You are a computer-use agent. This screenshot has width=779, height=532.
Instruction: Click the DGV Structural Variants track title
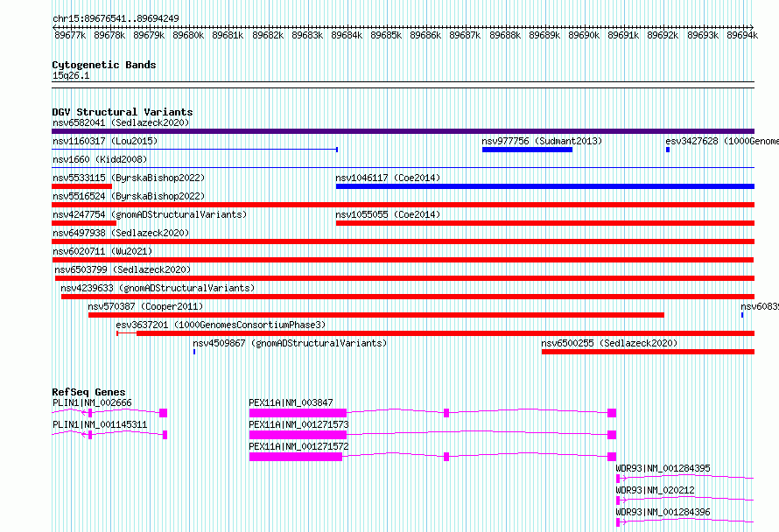123,112
